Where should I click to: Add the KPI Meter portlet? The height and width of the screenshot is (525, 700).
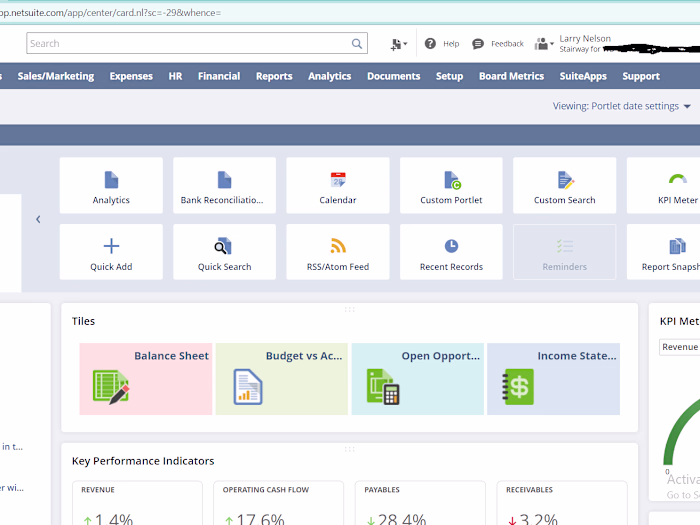[x=663, y=185]
